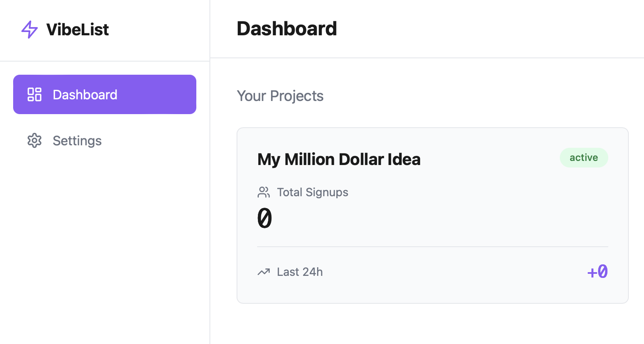
Task: Click the divider line inside the project card
Action: tap(432, 247)
